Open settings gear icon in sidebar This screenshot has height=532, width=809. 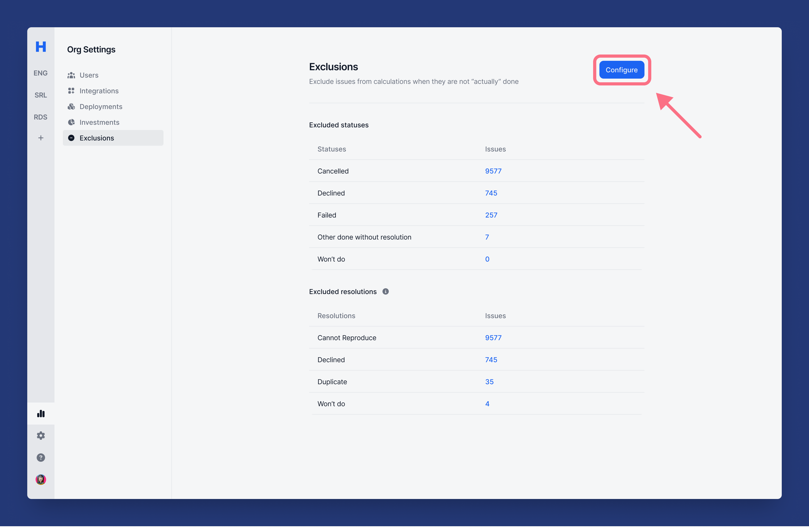click(41, 436)
